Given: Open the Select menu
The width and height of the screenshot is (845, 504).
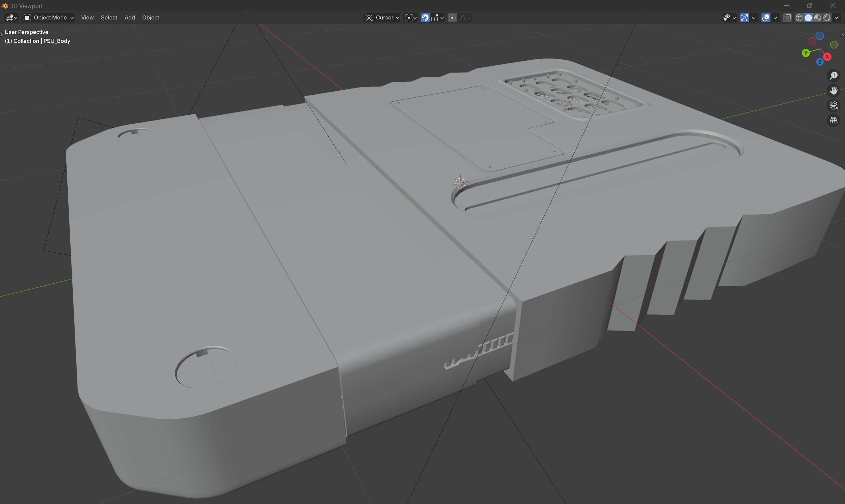Looking at the screenshot, I should click(x=109, y=18).
